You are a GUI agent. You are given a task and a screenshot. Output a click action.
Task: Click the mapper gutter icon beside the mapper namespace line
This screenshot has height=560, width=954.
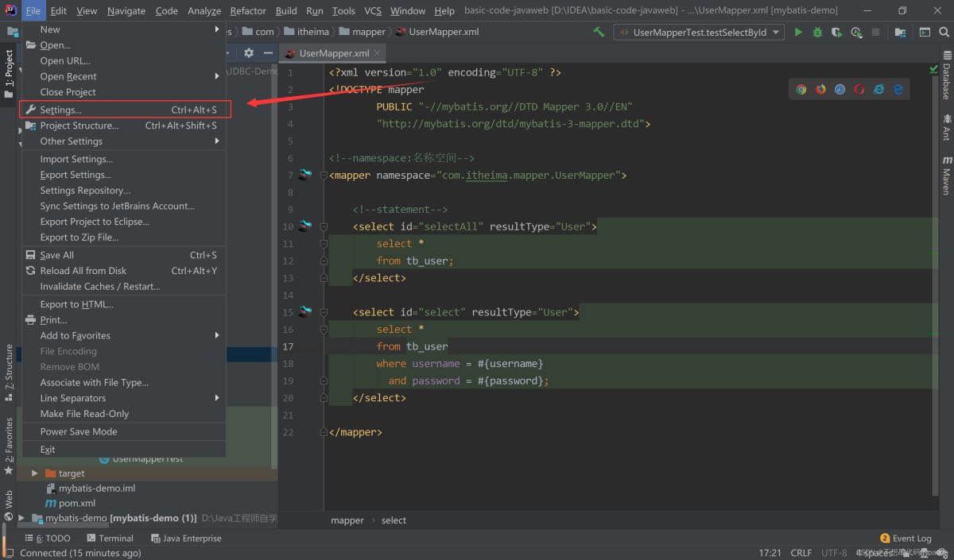click(305, 175)
